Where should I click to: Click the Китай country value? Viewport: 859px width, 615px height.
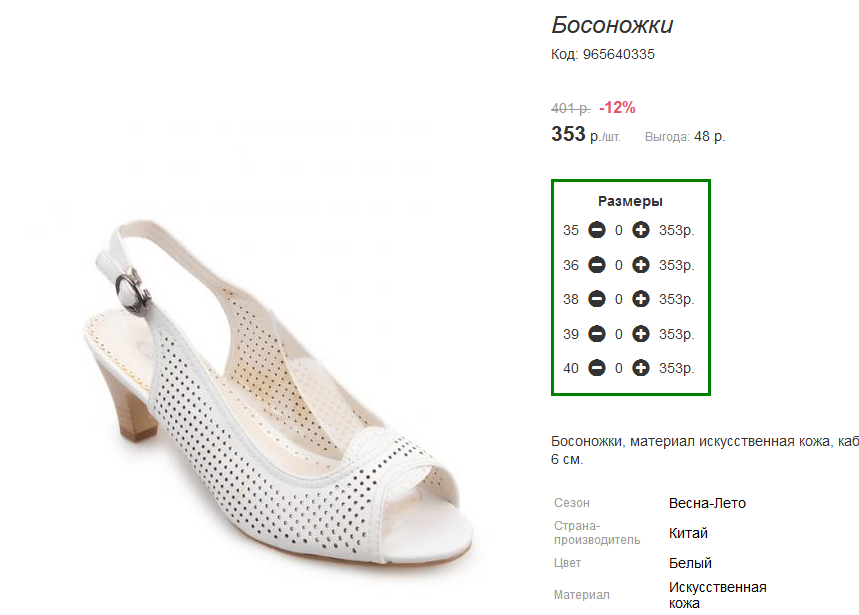coord(688,533)
